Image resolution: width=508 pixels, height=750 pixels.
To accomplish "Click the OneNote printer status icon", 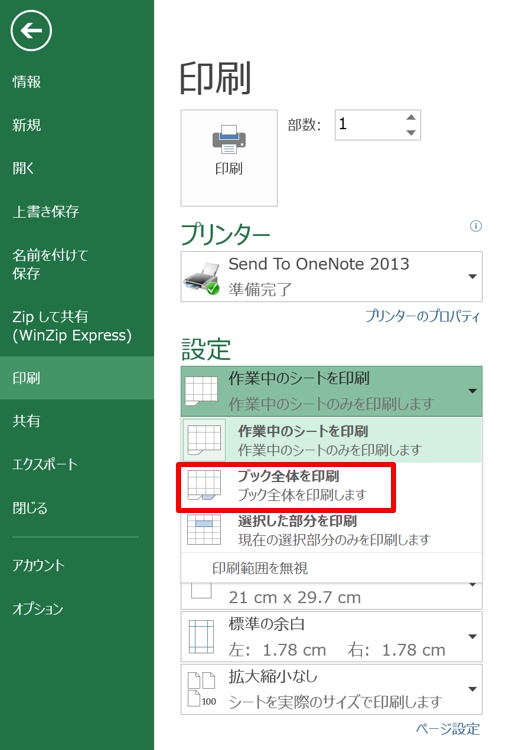I will 201,278.
